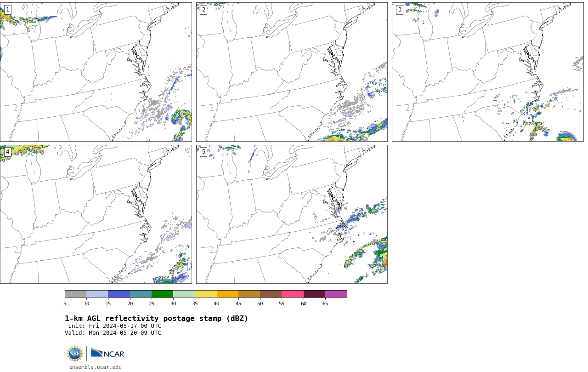The width and height of the screenshot is (588, 372).
Task: Click the panel number 2 label box
Action: click(204, 10)
